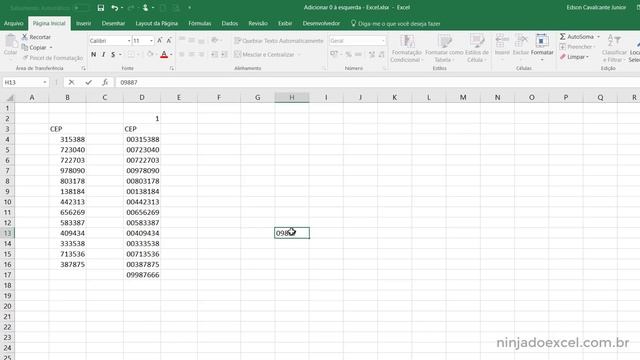Viewport: 640px width, 360px height.
Task: Open Área de Transferência dialog launcher
Action: 83,69
